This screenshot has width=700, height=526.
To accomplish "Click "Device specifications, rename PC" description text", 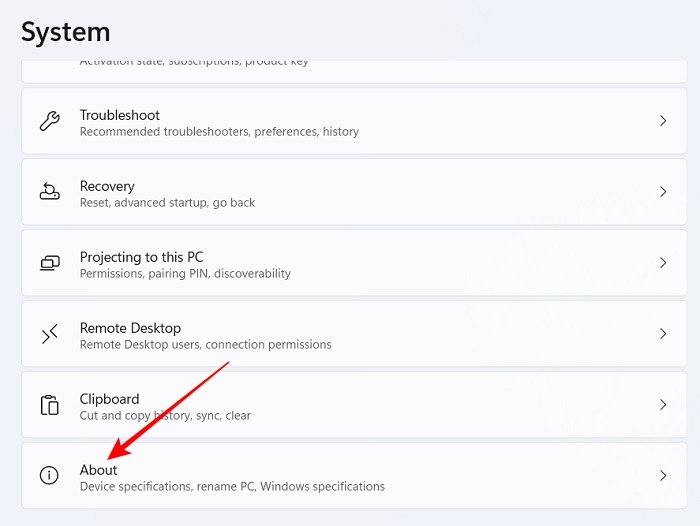I will [x=232, y=487].
